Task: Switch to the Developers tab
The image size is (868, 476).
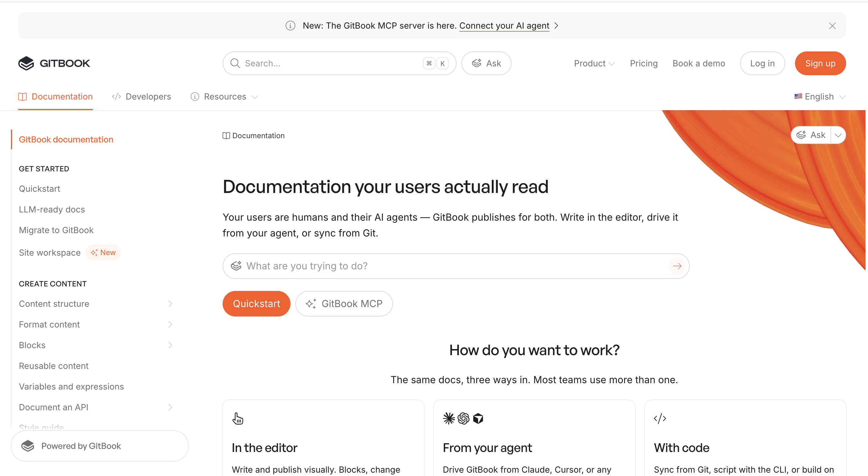Action: (141, 97)
